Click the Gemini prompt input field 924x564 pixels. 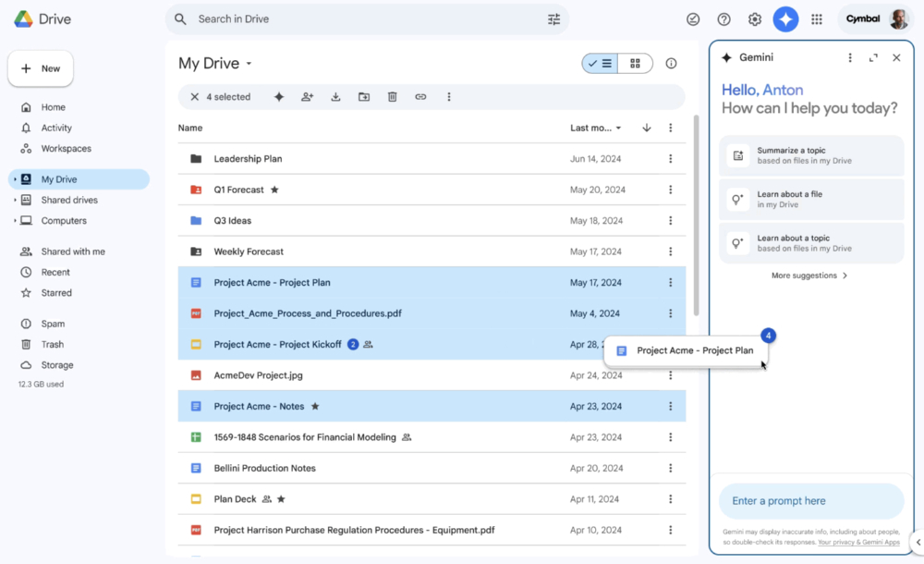pyautogui.click(x=811, y=501)
